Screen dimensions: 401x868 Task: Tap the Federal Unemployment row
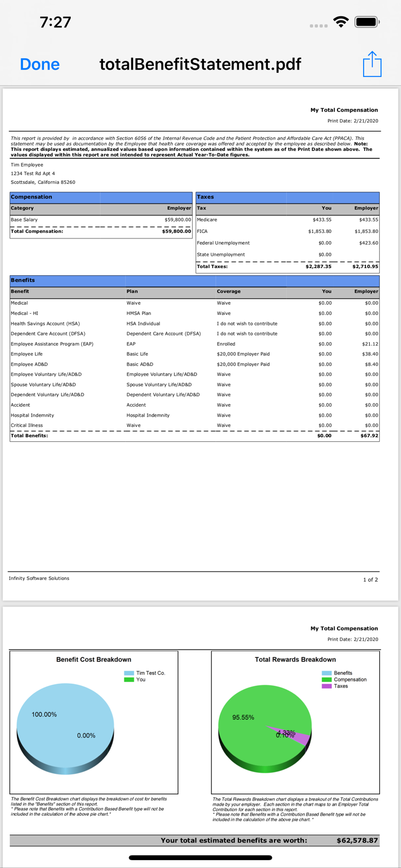click(287, 243)
